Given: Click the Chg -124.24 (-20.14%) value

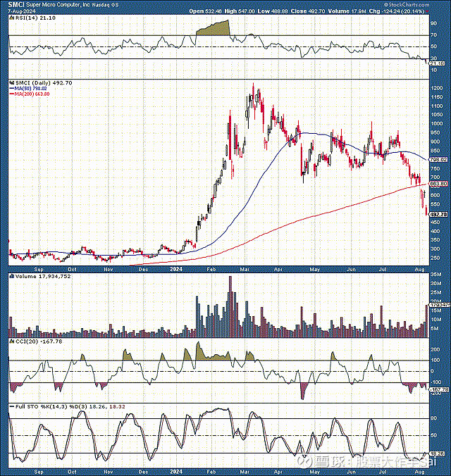Looking at the screenshot, I should tap(397, 11).
